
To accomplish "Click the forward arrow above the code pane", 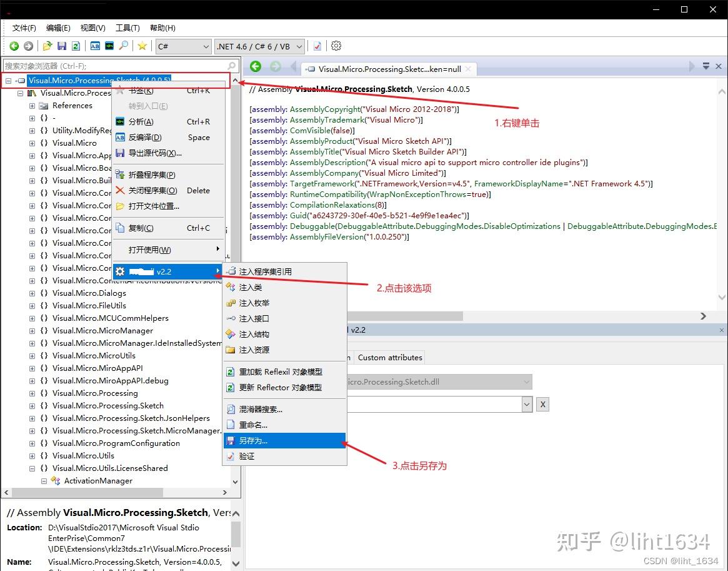I will click(276, 66).
